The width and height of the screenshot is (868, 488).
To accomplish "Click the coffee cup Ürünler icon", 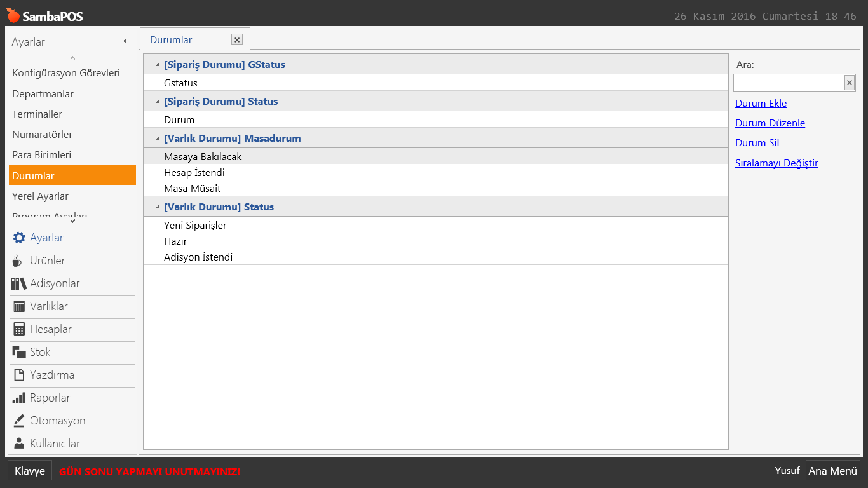I will point(18,261).
